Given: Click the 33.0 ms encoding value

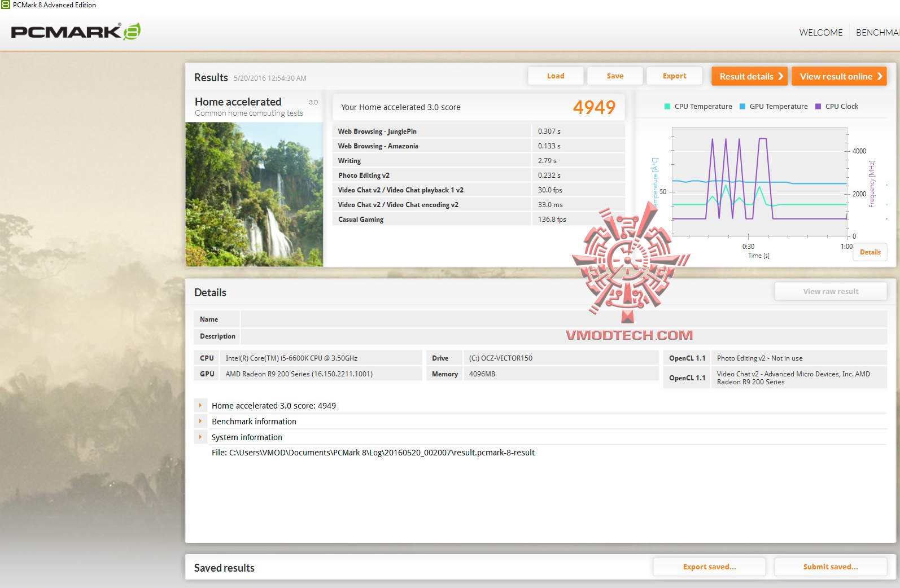Looking at the screenshot, I should point(550,205).
